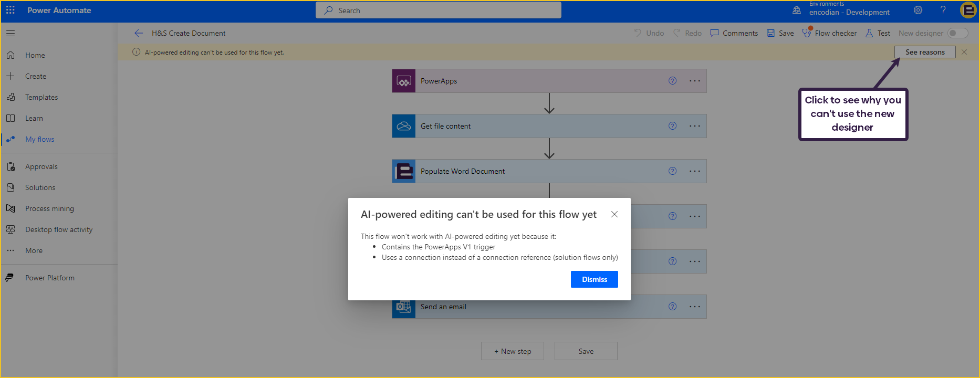Click Save in the top command bar
Viewport: 980px width, 378px height.
click(780, 33)
